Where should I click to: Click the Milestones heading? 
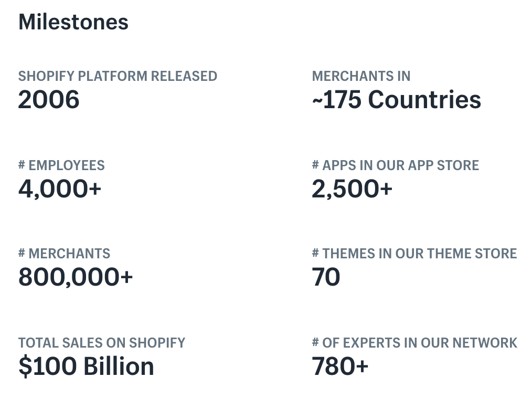(73, 22)
